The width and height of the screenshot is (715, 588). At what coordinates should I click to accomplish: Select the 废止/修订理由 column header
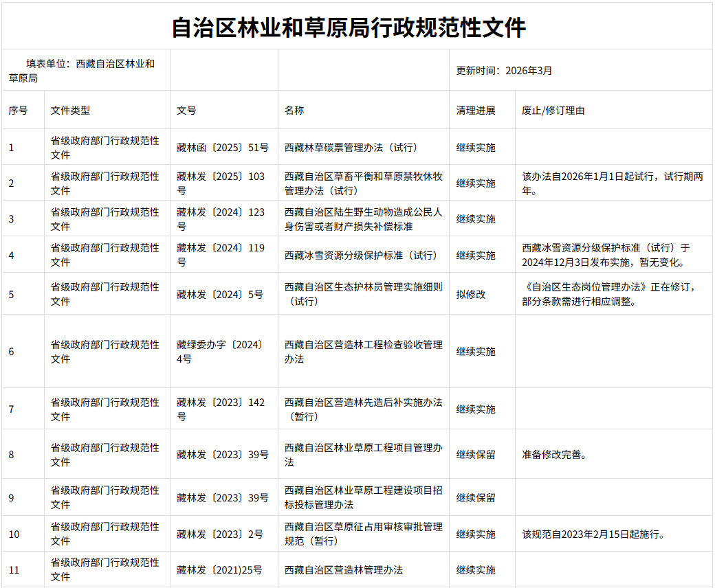pyautogui.click(x=553, y=111)
